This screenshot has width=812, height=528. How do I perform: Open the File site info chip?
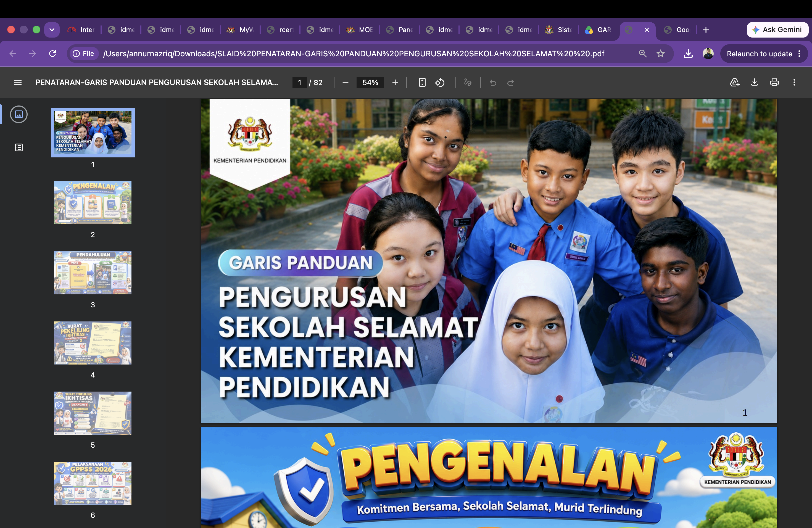(84, 54)
